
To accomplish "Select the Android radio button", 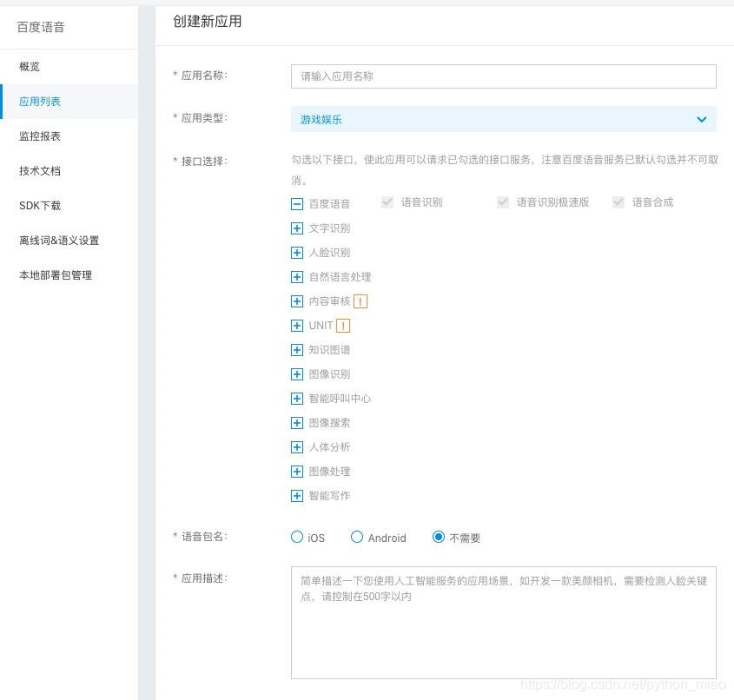I will pyautogui.click(x=356, y=537).
